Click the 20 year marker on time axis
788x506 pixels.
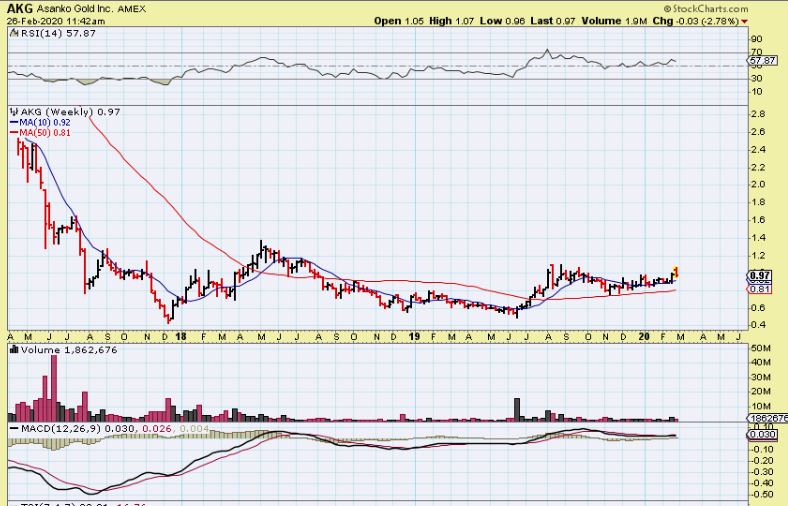645,337
